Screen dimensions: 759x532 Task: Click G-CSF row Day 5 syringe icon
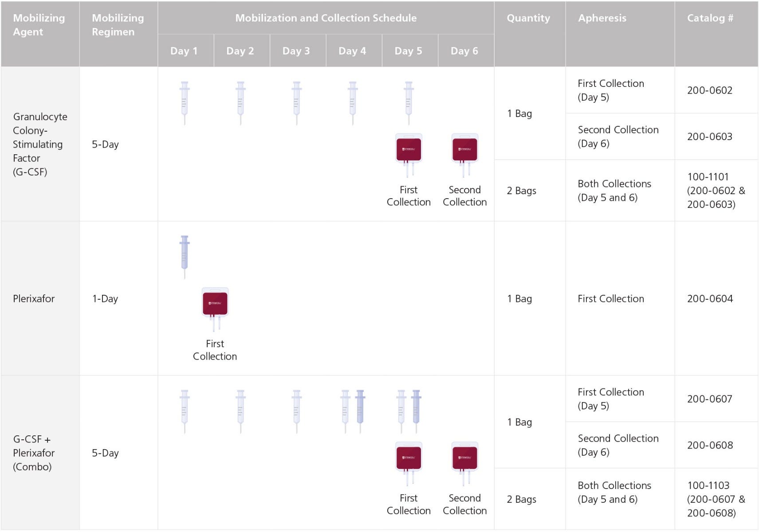tap(409, 102)
